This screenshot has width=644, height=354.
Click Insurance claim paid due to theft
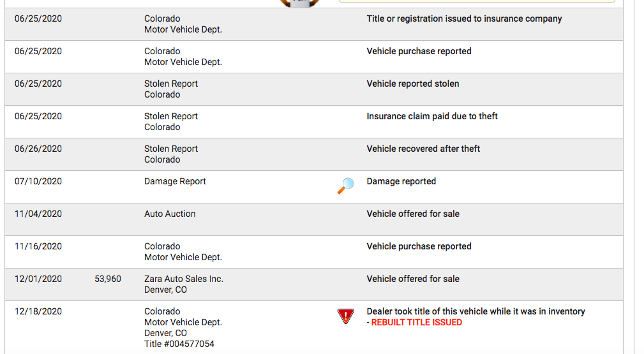(432, 116)
